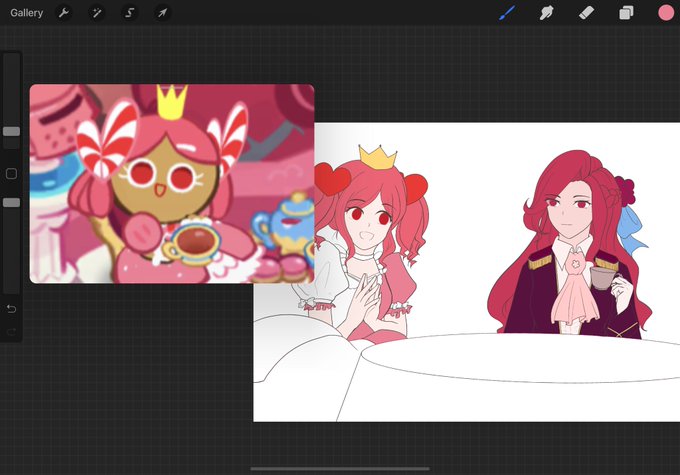This screenshot has height=475, width=680.
Task: Undo the last action
Action: tap(11, 309)
